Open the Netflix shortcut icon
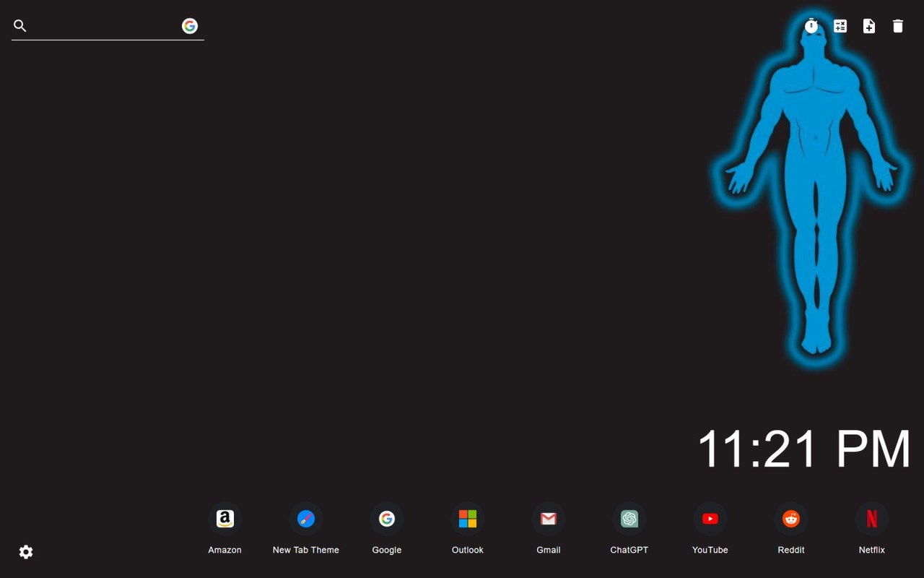 pos(872,519)
